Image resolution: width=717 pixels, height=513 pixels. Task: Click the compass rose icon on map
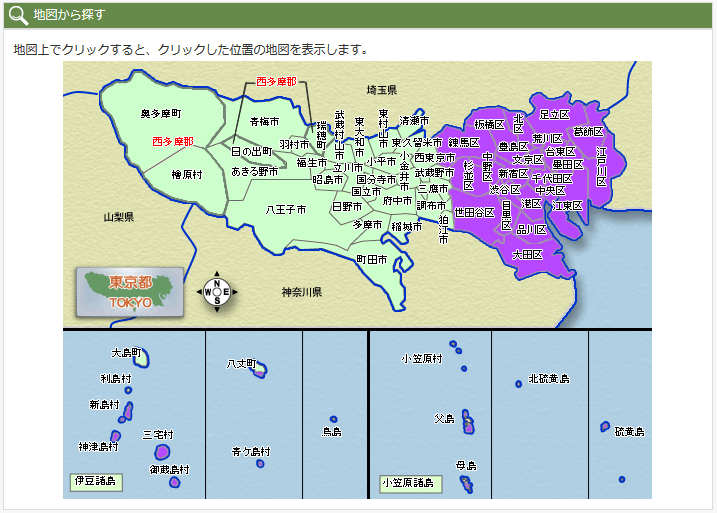[x=218, y=292]
